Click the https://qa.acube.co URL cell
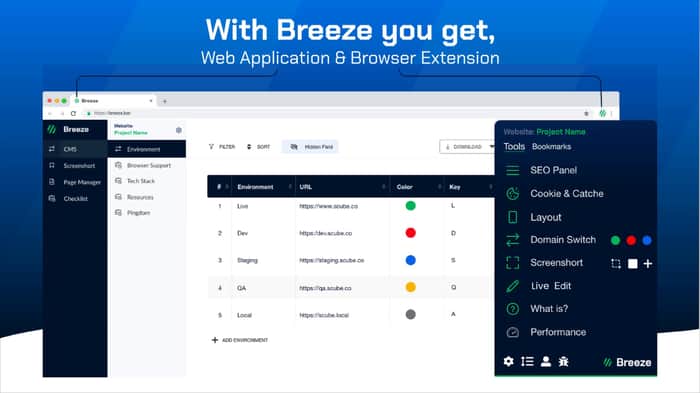 [325, 288]
